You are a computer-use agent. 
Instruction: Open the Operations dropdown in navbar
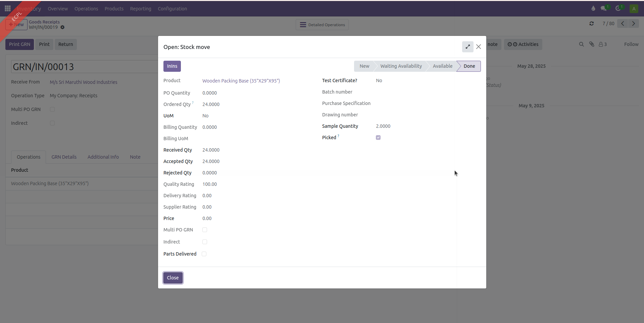click(86, 9)
